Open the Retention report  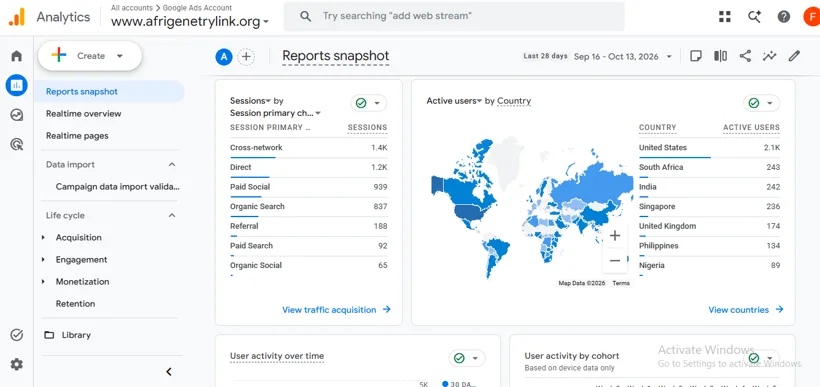coord(75,304)
